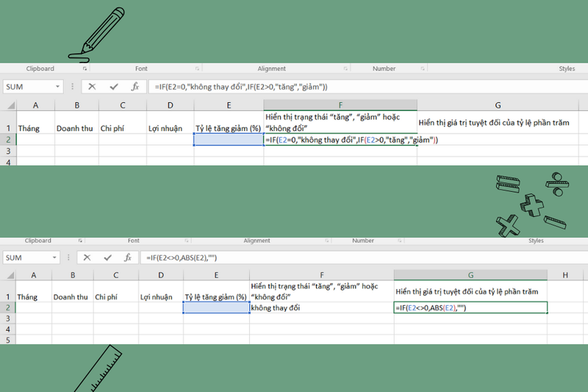Click "Doanh thu" cell in top screenshot
Screen dimensions: 588x392
coord(77,122)
